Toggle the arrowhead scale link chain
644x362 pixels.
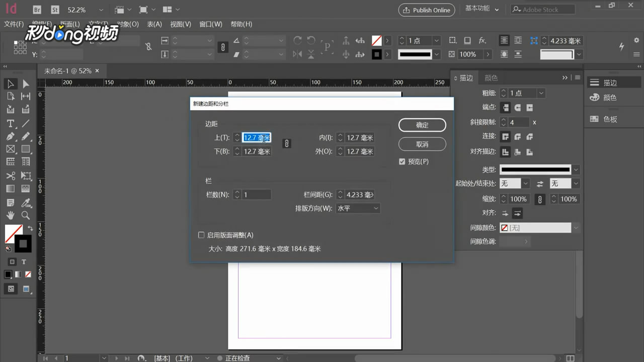pyautogui.click(x=540, y=199)
